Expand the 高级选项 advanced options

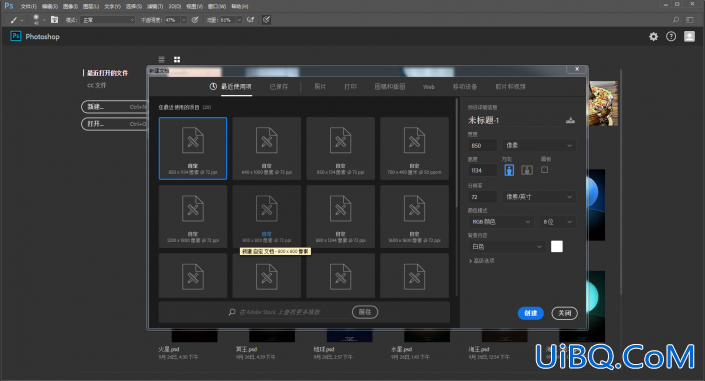[482, 261]
